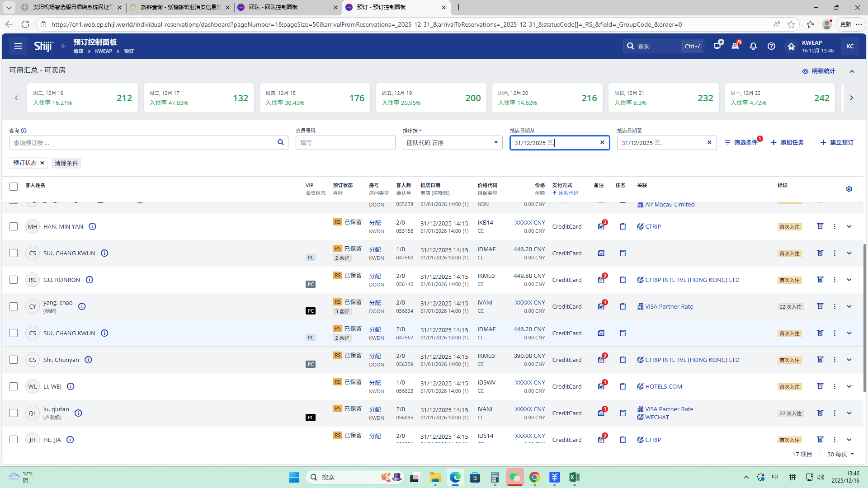Open three-dot menu for LI, WEI row
Screen dimensions: 868x488
tap(835, 386)
